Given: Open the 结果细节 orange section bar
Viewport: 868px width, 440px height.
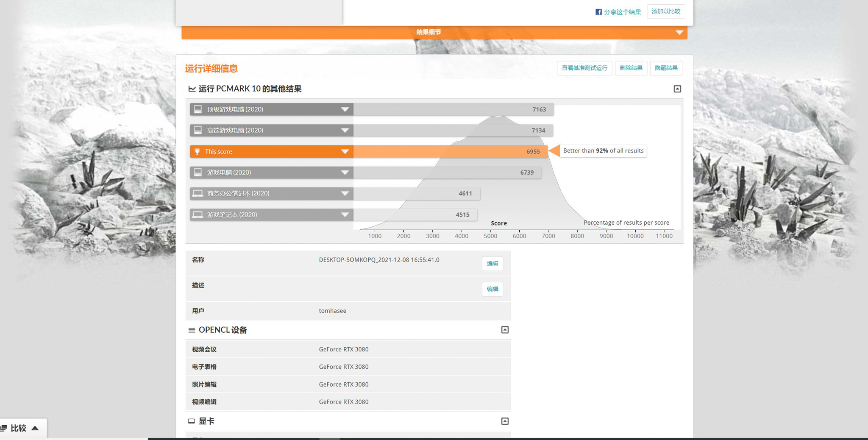Looking at the screenshot, I should pyautogui.click(x=434, y=32).
